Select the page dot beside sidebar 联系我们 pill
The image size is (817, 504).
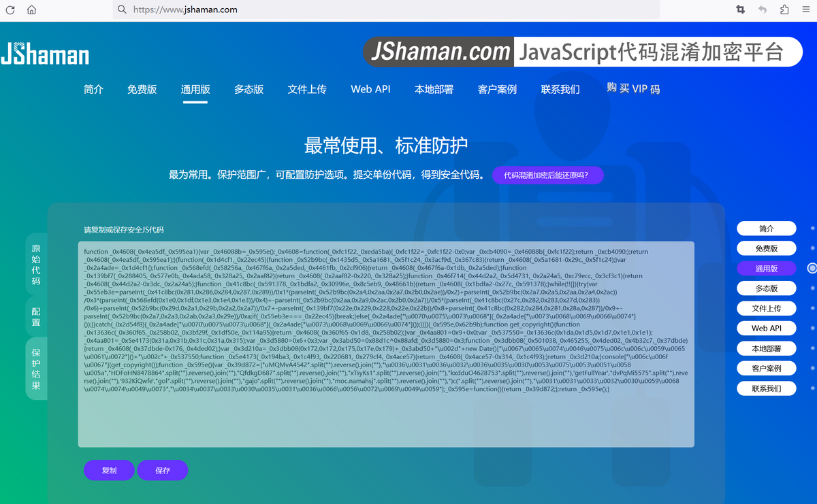813,389
